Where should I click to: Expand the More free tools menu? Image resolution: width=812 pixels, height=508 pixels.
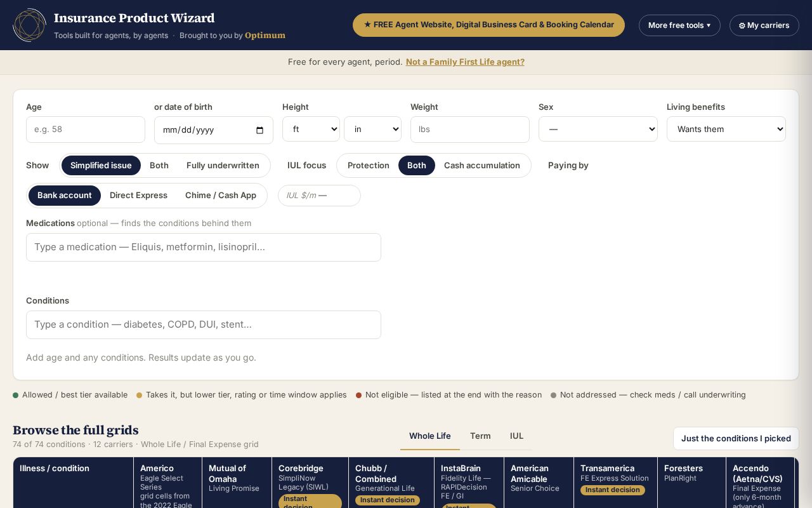[x=679, y=25]
